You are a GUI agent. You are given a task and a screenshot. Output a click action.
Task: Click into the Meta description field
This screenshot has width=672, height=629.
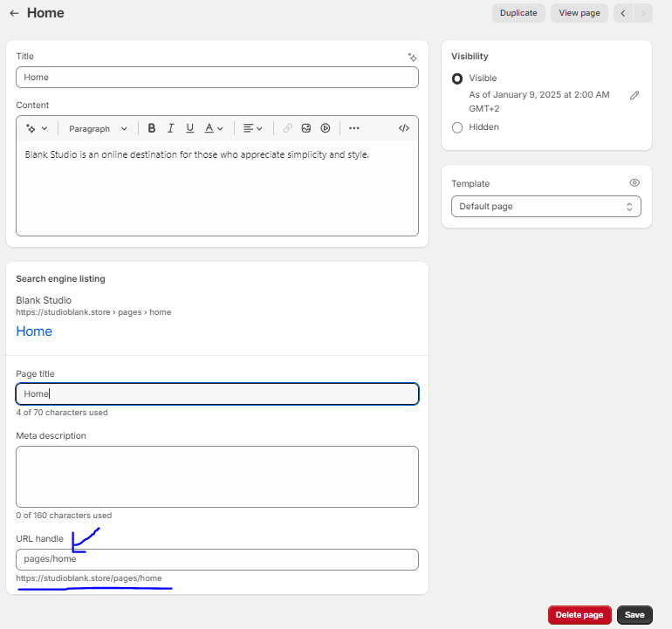pos(217,476)
